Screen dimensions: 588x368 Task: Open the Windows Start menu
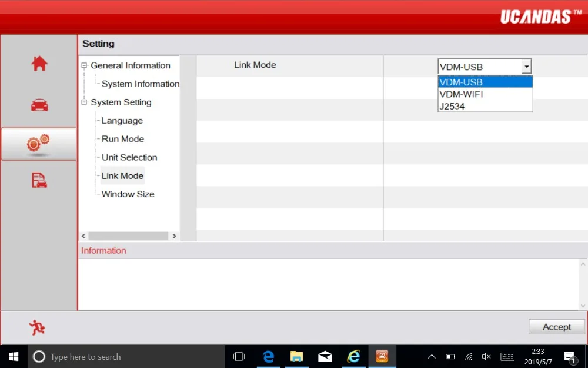point(14,356)
